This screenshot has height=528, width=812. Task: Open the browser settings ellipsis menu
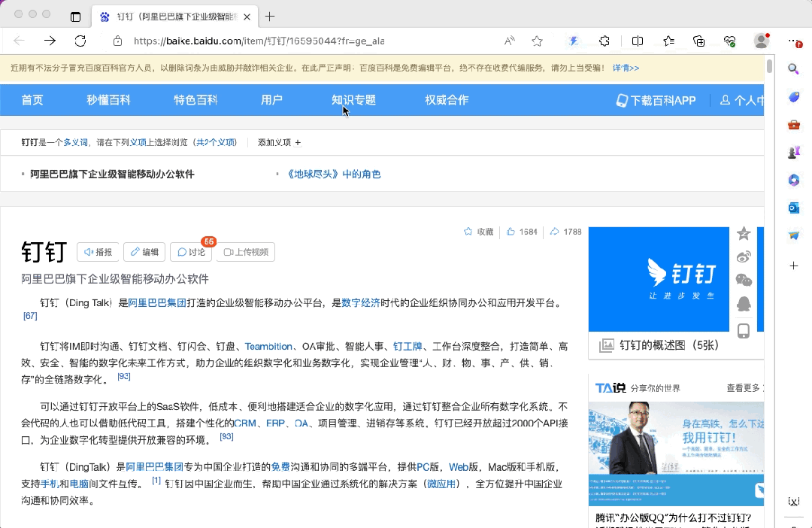[x=794, y=41]
